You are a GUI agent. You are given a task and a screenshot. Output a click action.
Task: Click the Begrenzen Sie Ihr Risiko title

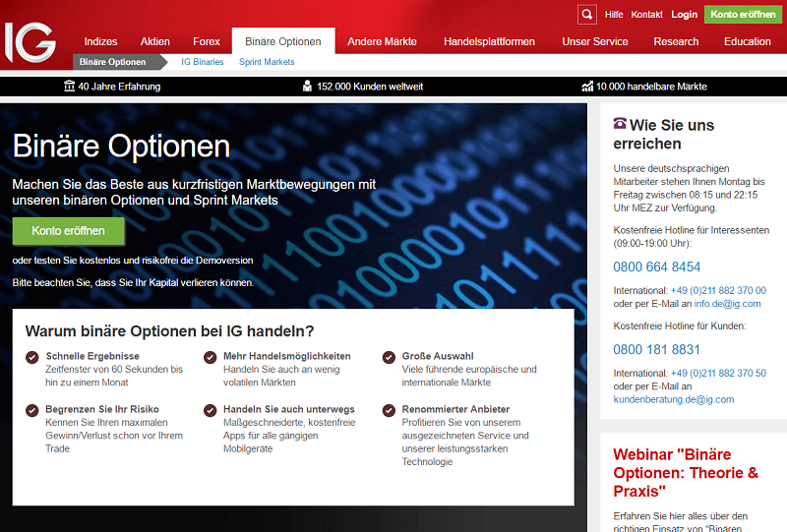pyautogui.click(x=102, y=409)
